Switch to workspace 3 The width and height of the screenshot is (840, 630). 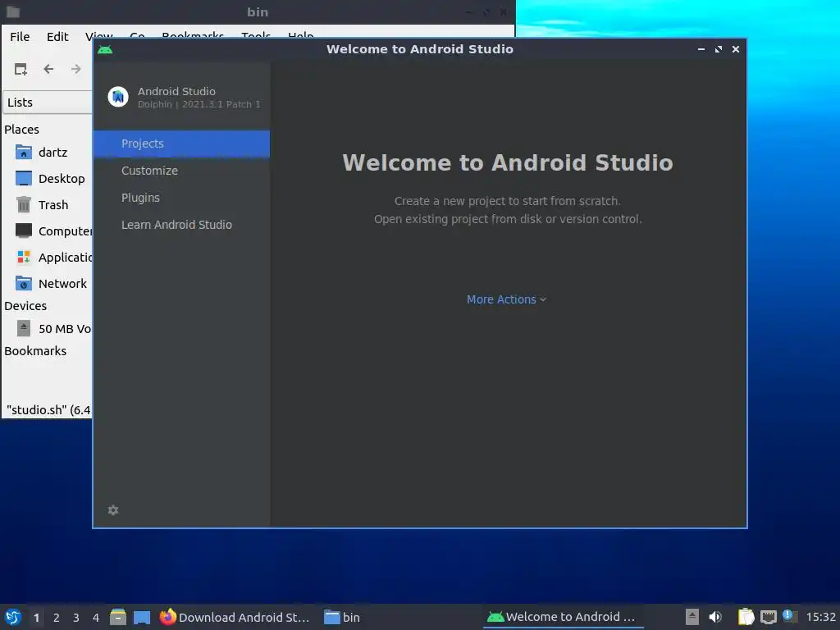click(76, 618)
